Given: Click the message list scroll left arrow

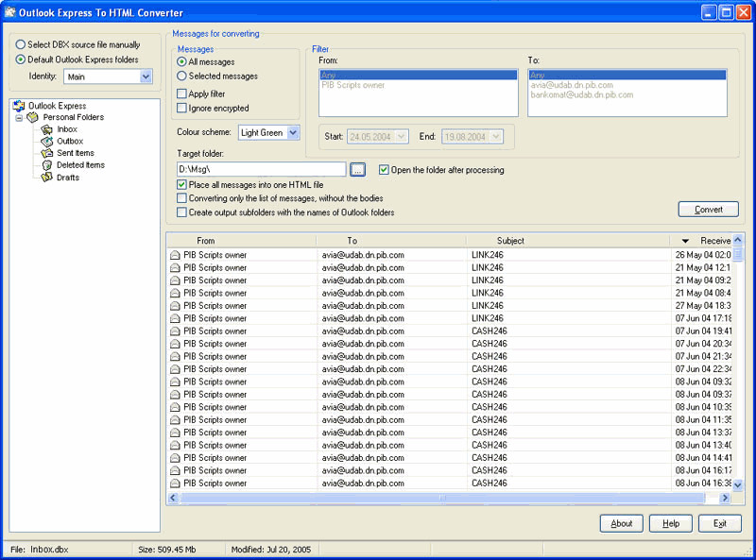Looking at the screenshot, I should [x=173, y=498].
